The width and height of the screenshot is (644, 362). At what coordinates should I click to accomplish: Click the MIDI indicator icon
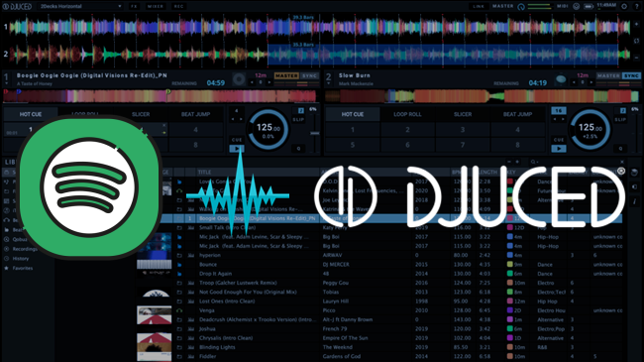coord(563,6)
